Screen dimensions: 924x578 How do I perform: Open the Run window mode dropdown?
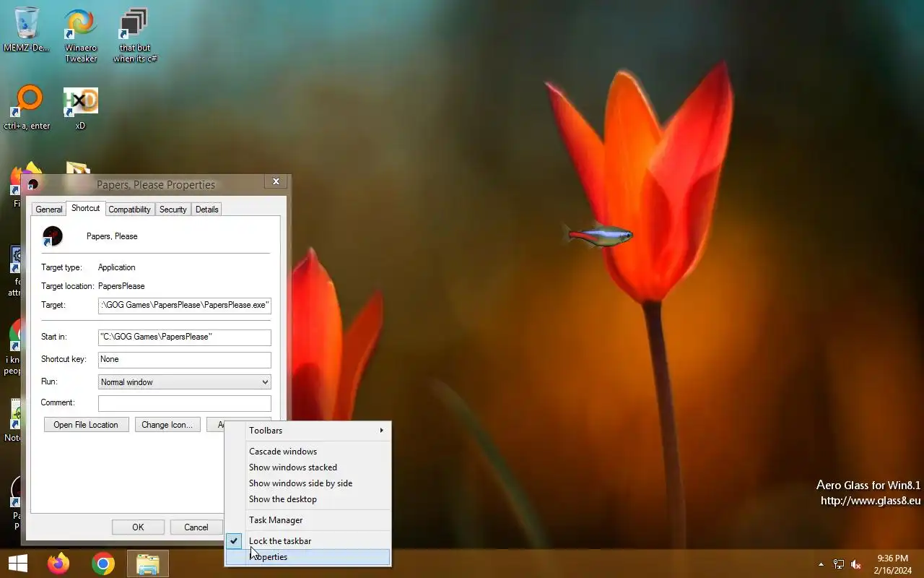pyautogui.click(x=185, y=382)
